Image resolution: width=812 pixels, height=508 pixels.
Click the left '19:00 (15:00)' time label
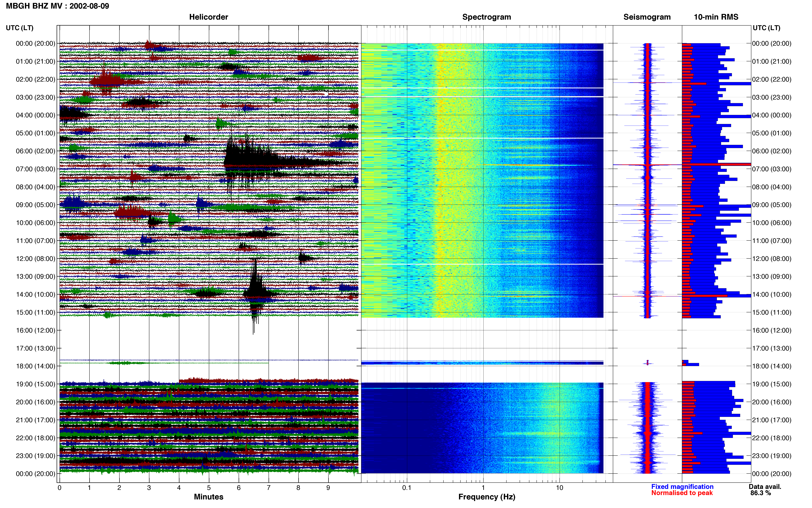36,384
